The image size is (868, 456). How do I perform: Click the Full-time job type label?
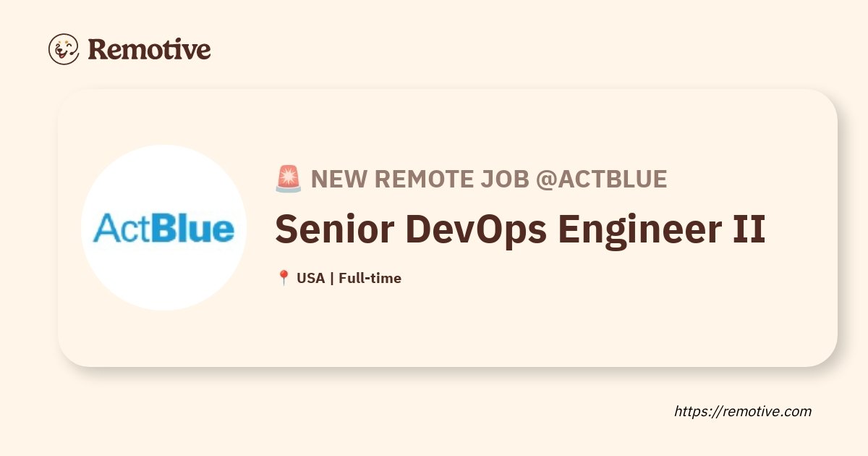pyautogui.click(x=370, y=278)
